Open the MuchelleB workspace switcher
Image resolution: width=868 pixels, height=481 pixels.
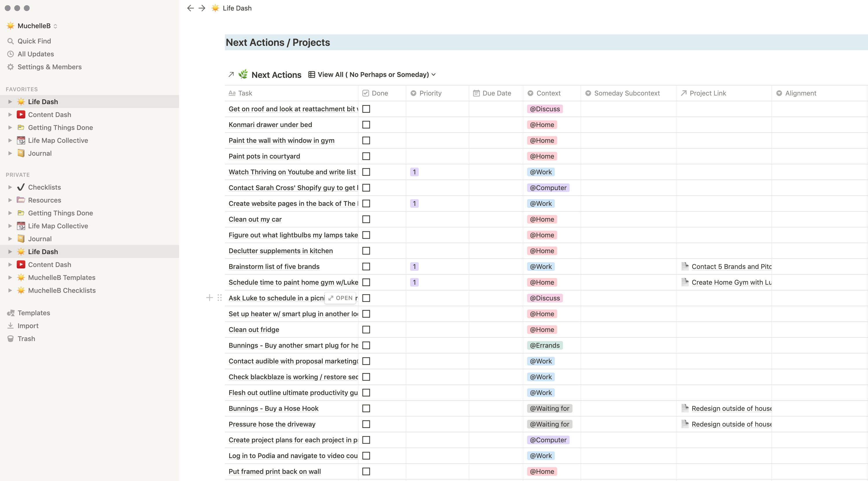click(32, 26)
